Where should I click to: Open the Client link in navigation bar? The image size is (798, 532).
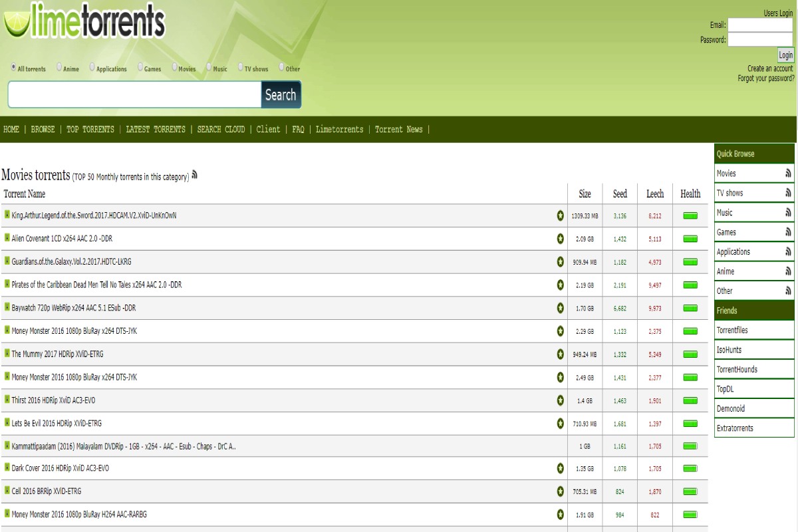pos(269,130)
